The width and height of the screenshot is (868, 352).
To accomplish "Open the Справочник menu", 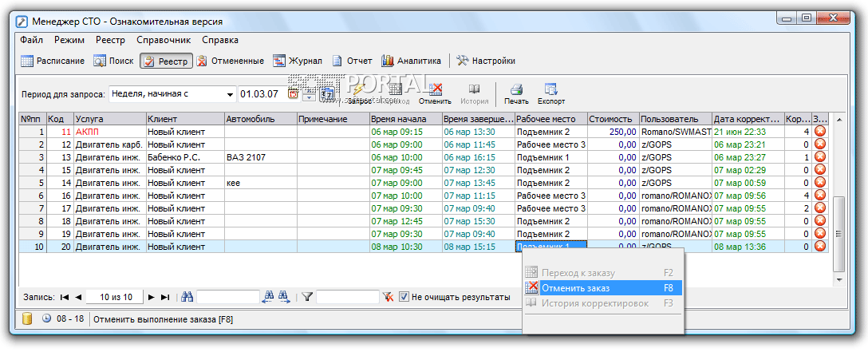I will point(164,40).
